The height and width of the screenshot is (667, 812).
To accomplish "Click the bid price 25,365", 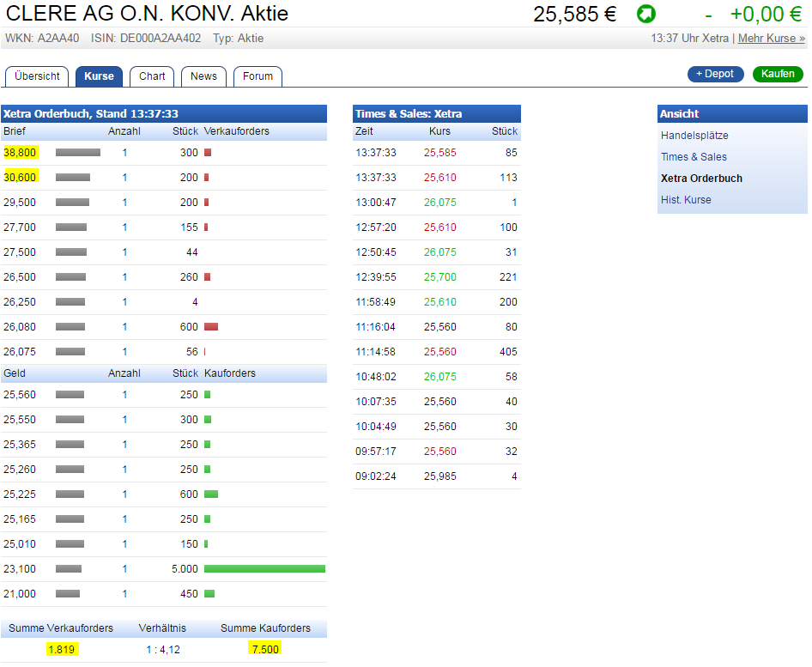I will pyautogui.click(x=20, y=445).
